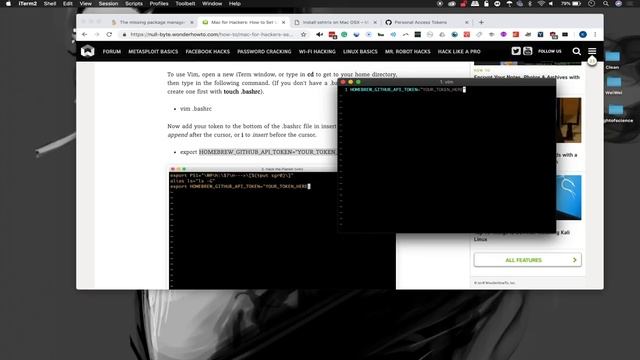640x360 pixels.
Task: Open MR. ROBOT HACKS section
Action: pyautogui.click(x=407, y=52)
